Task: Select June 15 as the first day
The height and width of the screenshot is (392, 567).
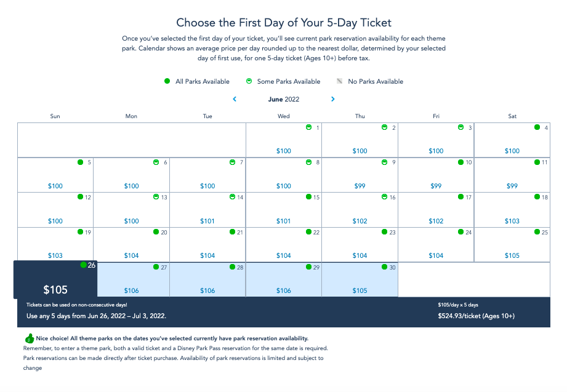Action: (x=283, y=209)
